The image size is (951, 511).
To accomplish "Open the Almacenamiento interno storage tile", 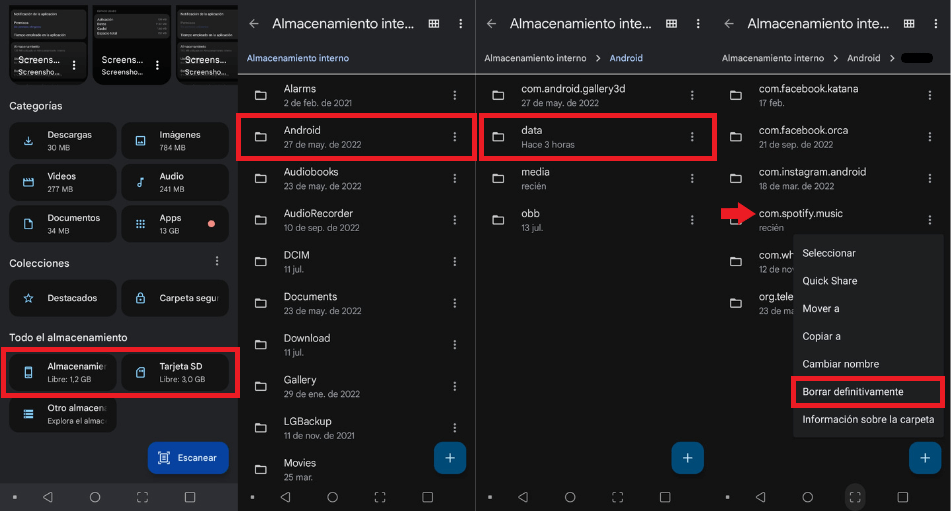I will coord(62,372).
